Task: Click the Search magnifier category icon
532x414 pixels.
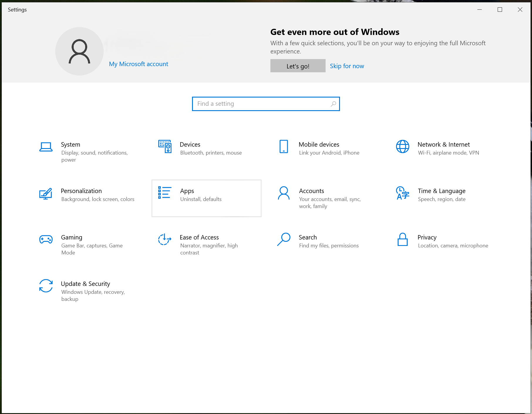Action: tap(284, 239)
